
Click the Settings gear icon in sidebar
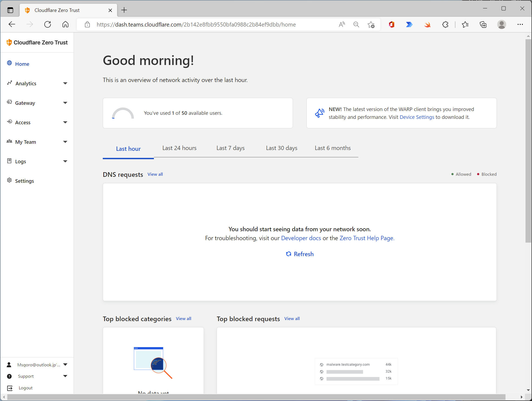tap(9, 180)
